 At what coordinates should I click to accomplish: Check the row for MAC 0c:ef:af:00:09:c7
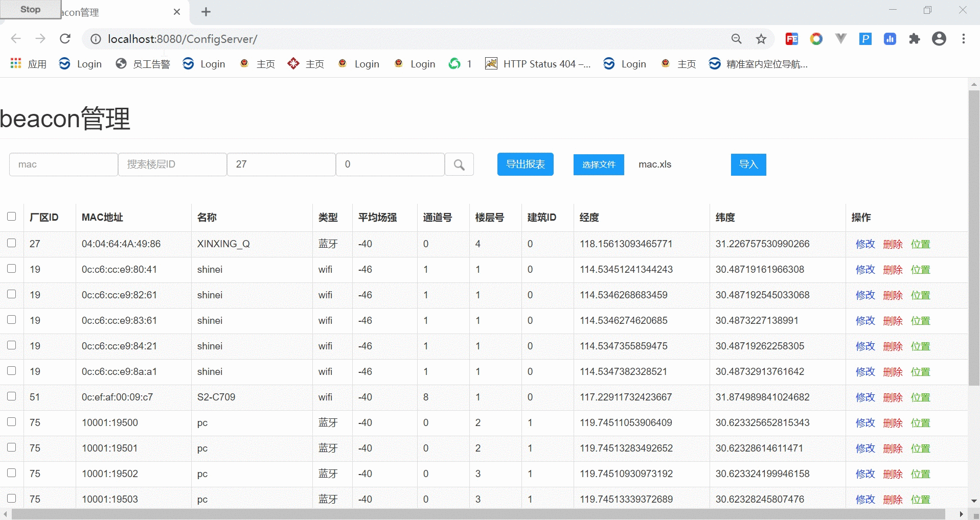tap(12, 396)
